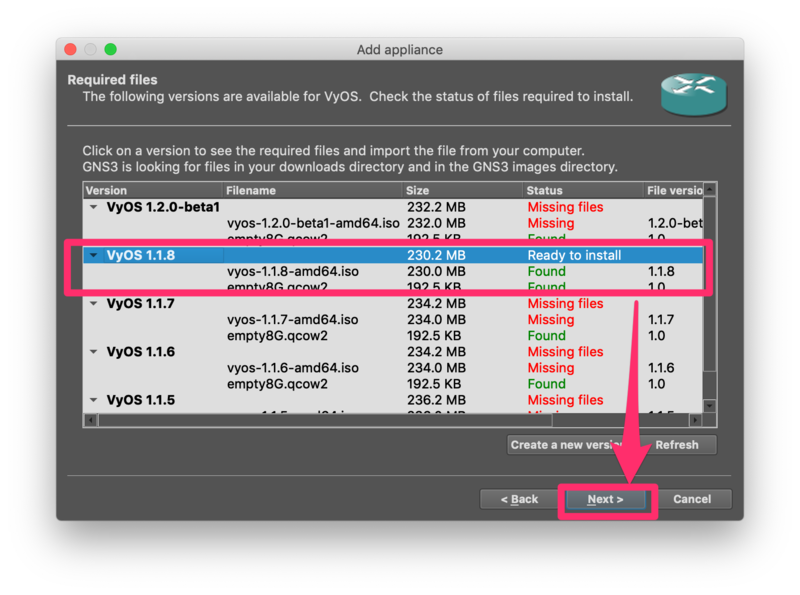The height and width of the screenshot is (595, 800).
Task: Sort by the Size column header
Action: pyautogui.click(x=462, y=190)
